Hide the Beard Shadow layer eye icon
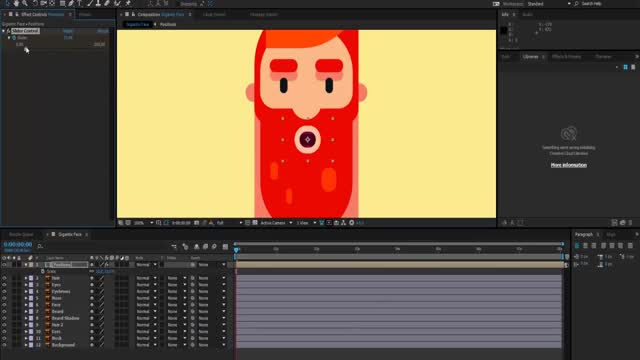640x360 pixels. 4,318
